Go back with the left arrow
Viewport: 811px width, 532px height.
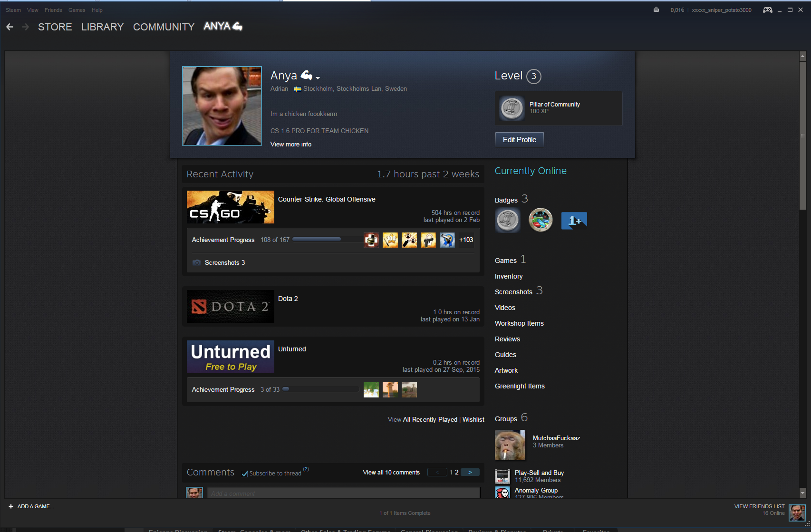click(x=10, y=27)
